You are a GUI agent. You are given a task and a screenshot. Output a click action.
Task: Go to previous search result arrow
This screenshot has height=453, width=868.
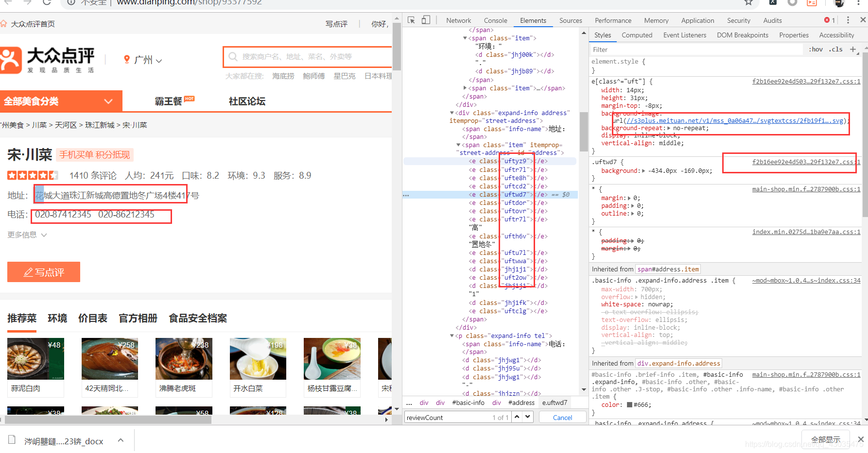[x=517, y=417]
